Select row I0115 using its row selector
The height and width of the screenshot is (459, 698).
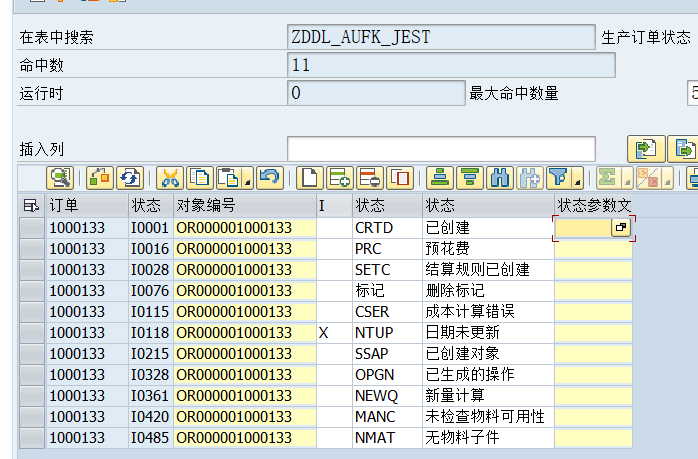click(32, 312)
